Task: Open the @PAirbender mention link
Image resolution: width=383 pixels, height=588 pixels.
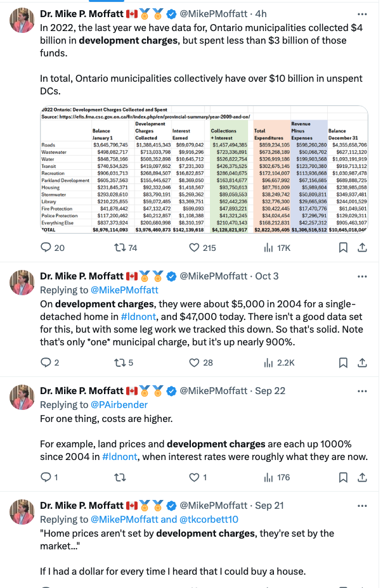Action: click(120, 405)
